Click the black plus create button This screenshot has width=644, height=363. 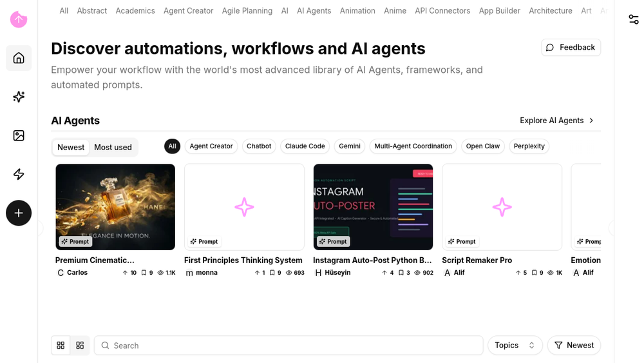click(19, 213)
